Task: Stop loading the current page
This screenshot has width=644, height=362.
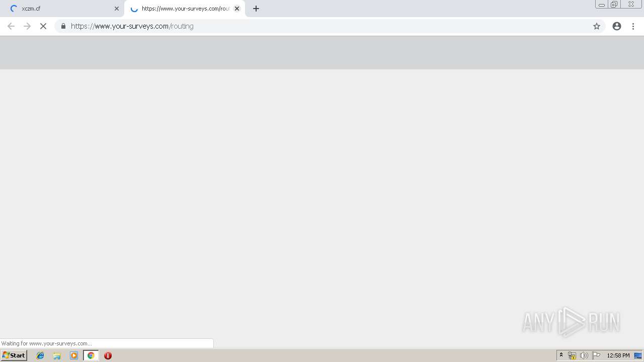Action: click(43, 26)
